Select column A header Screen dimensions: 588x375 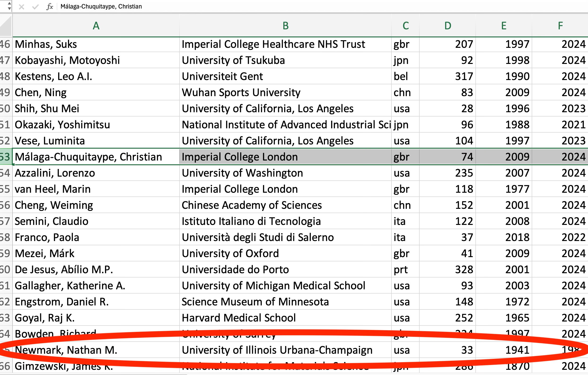click(x=96, y=26)
